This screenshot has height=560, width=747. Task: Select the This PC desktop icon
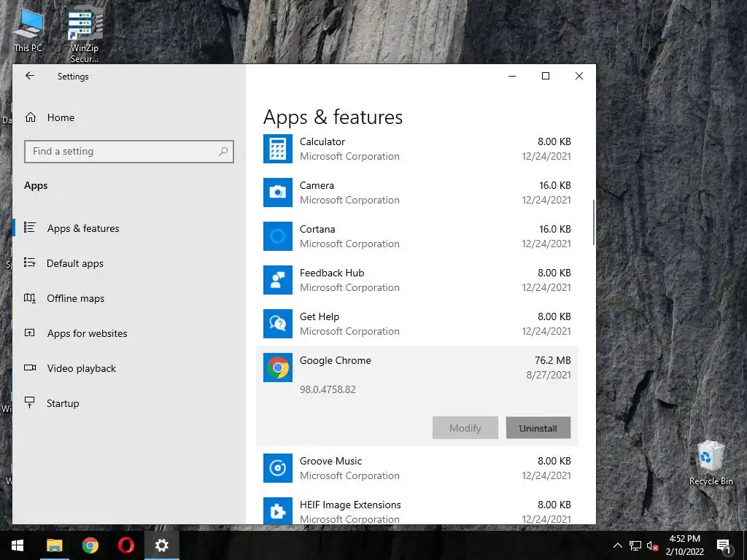(28, 29)
